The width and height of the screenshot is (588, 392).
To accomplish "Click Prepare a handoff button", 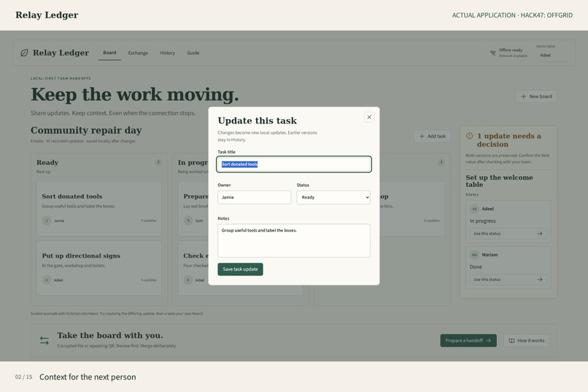I will (x=468, y=341).
